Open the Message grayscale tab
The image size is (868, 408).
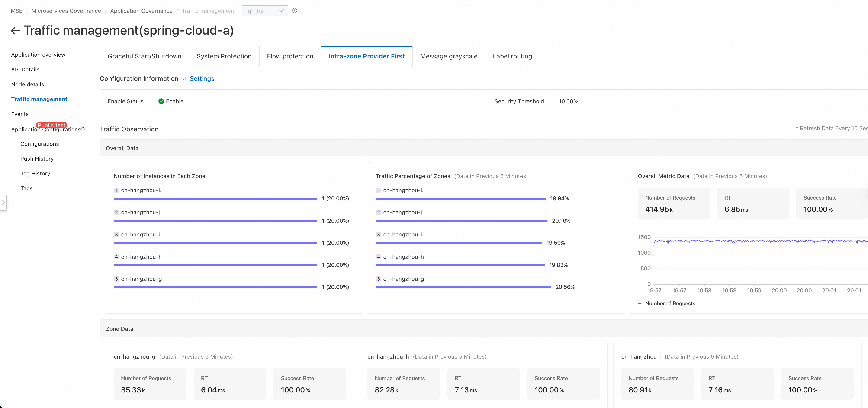coord(448,56)
